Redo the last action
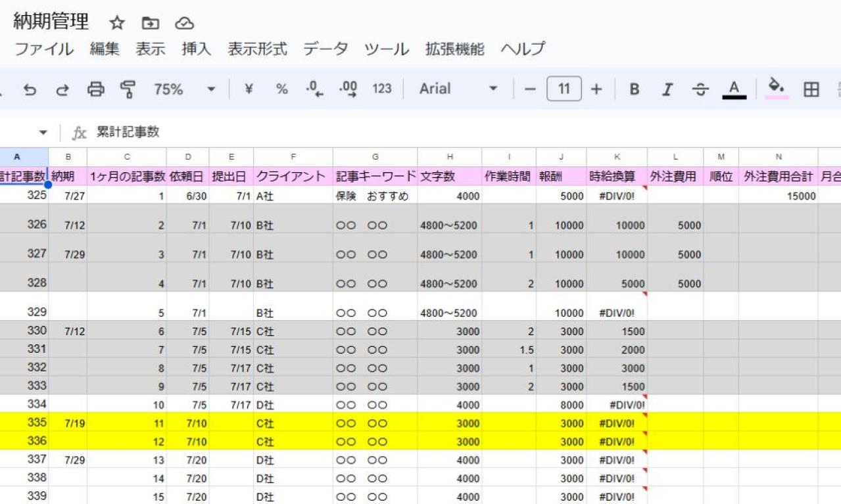The height and width of the screenshot is (504, 841). click(62, 89)
